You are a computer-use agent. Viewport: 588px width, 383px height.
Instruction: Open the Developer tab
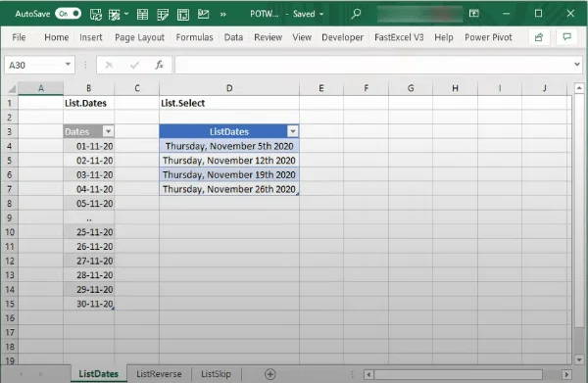pyautogui.click(x=342, y=37)
